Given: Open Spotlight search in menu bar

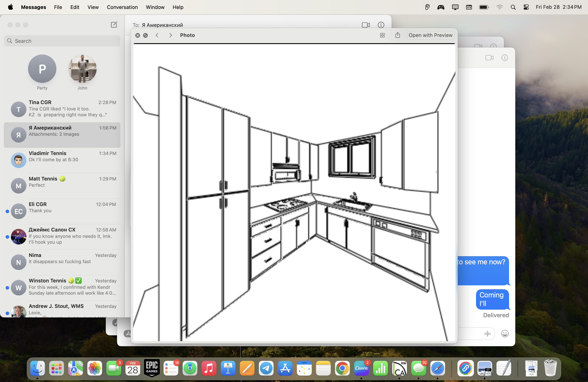Looking at the screenshot, I should pyautogui.click(x=513, y=7).
